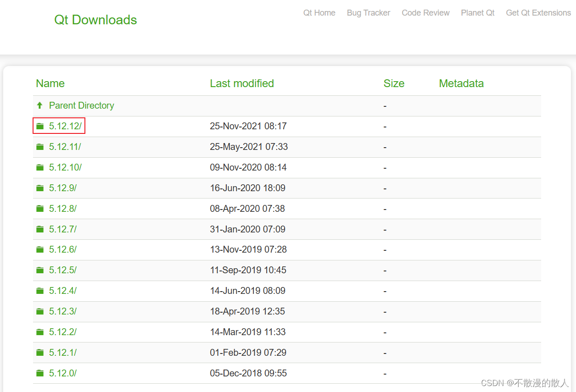Select the date 25-Nov-2021 08:17
This screenshot has width=576, height=392.
coord(248,126)
